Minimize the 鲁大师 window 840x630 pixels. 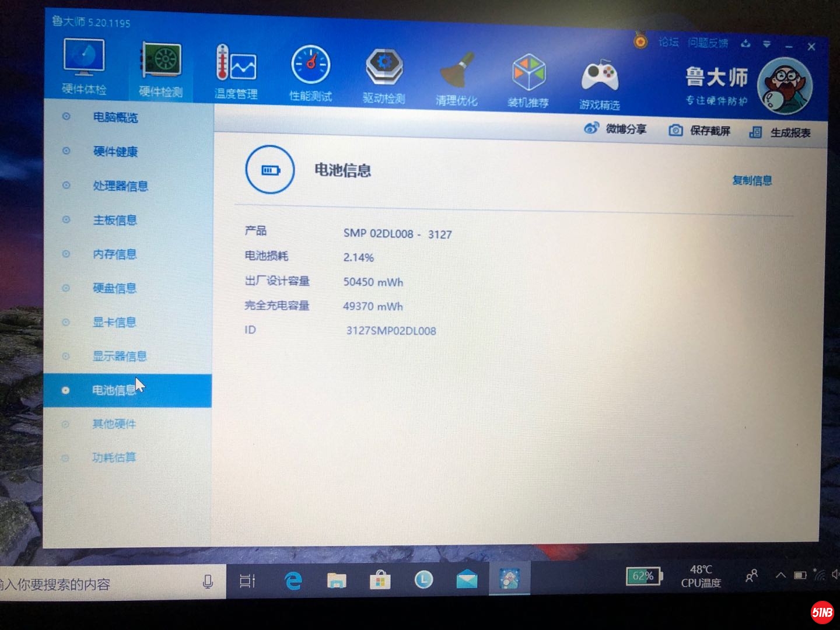(789, 45)
